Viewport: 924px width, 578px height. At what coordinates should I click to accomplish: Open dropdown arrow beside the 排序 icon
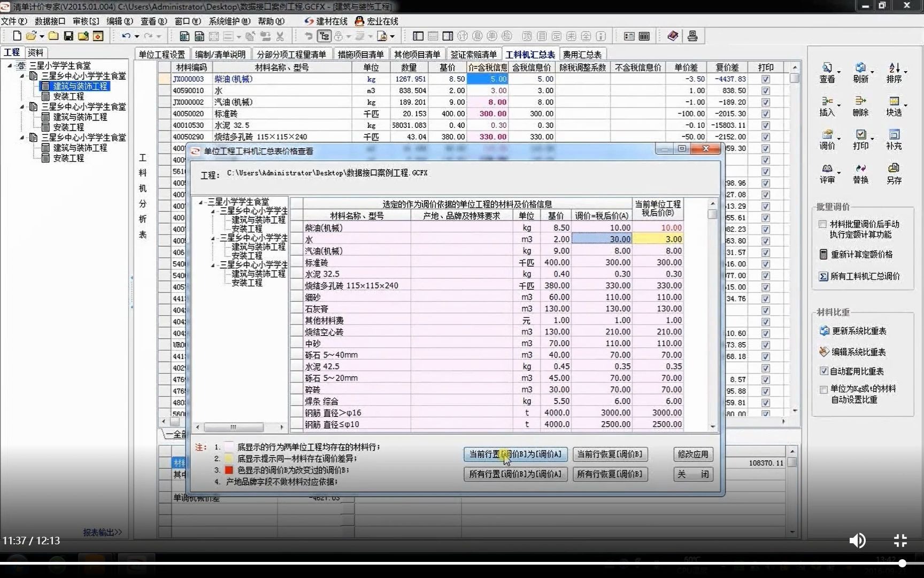[905, 72]
